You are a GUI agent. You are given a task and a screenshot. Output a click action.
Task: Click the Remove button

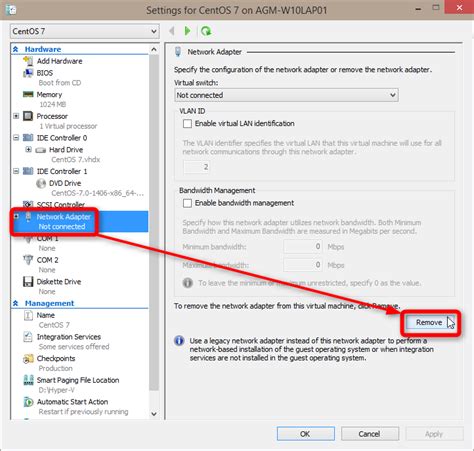point(429,322)
